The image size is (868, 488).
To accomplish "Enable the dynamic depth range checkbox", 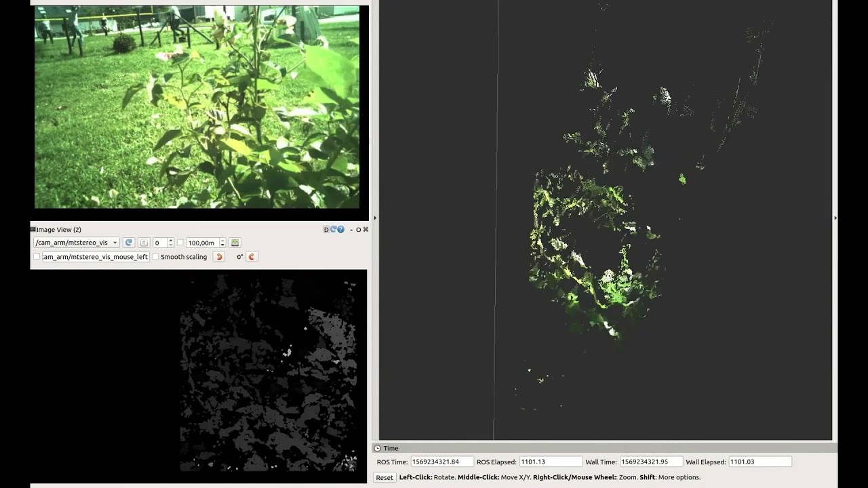I will pos(180,243).
